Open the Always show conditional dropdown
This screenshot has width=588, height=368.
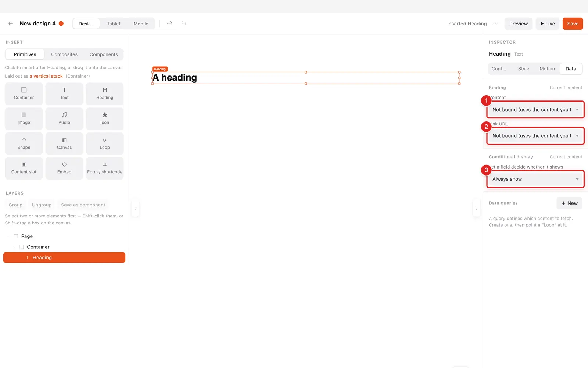(x=535, y=179)
